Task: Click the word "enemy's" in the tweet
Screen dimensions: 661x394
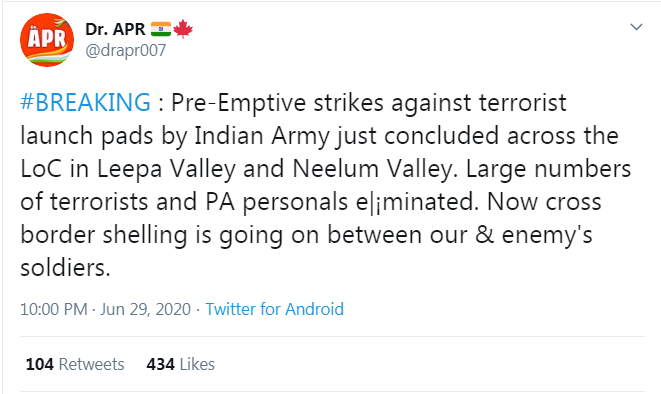Action: click(547, 235)
